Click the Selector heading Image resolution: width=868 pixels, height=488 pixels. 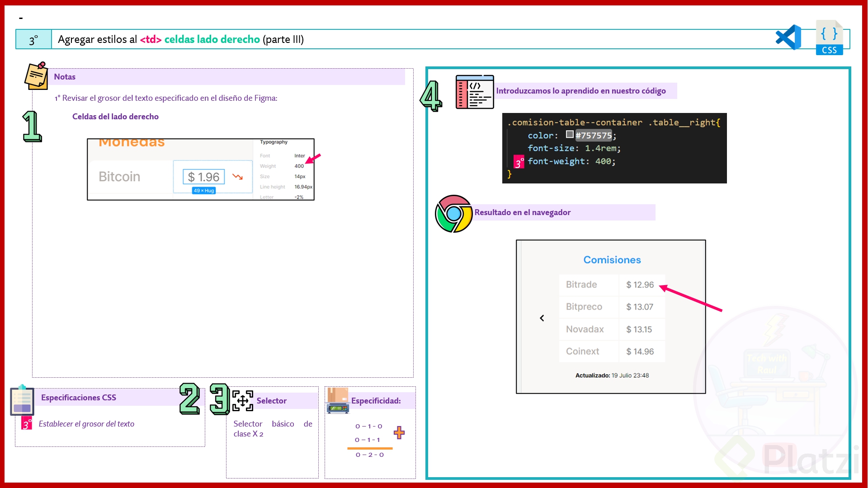(x=272, y=401)
